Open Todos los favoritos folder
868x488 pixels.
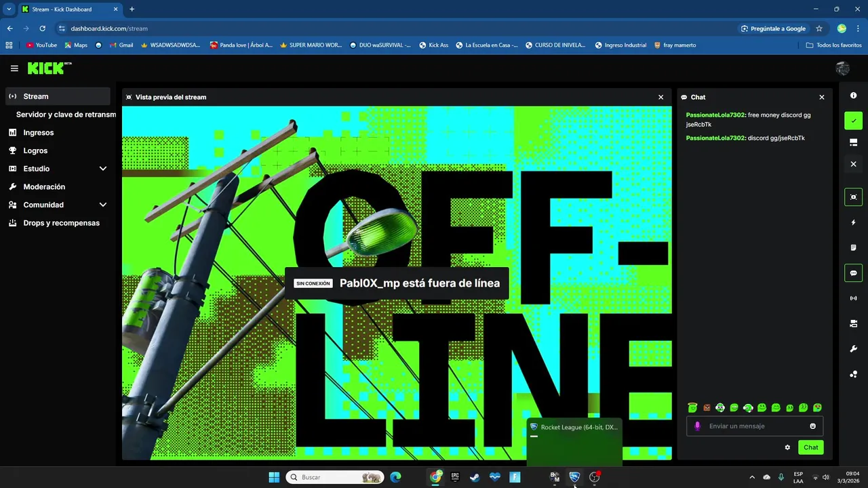833,45
